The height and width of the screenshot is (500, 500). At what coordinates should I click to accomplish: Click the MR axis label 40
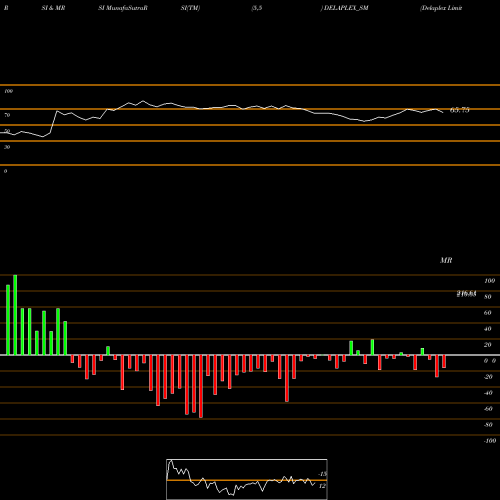point(488,329)
